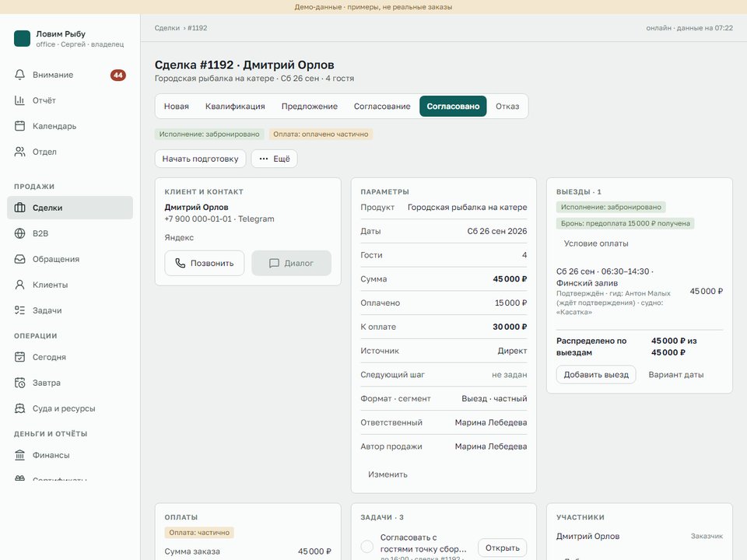Click the Обращения inbox icon
Image resolution: width=747 pixels, height=560 pixels.
19,259
